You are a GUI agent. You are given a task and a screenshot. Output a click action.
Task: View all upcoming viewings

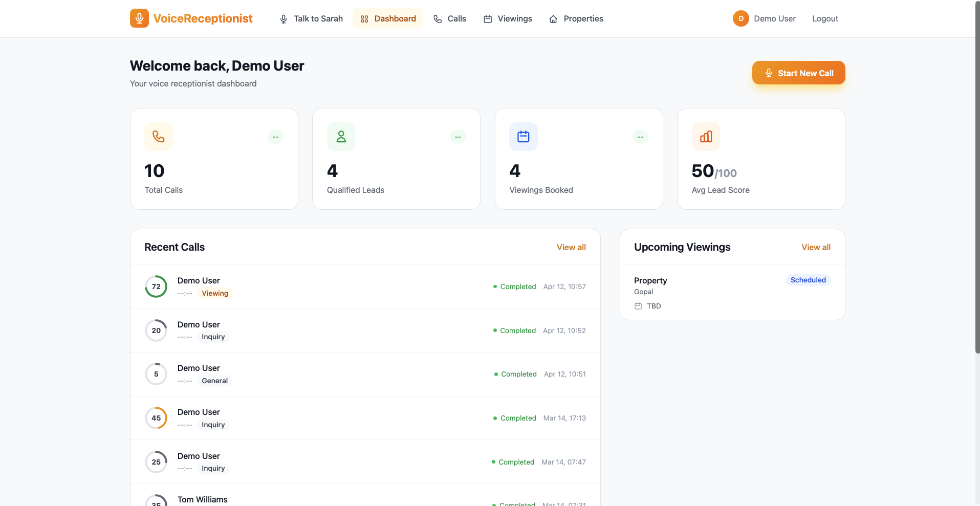pyautogui.click(x=816, y=247)
